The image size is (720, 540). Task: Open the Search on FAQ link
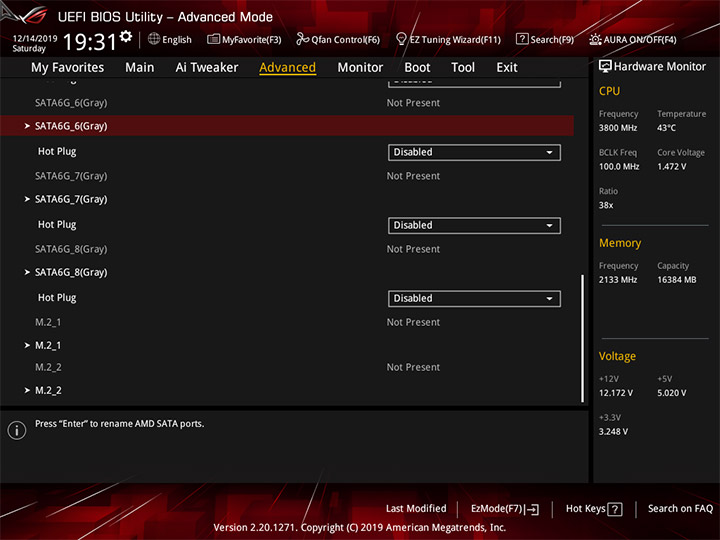pyautogui.click(x=680, y=509)
